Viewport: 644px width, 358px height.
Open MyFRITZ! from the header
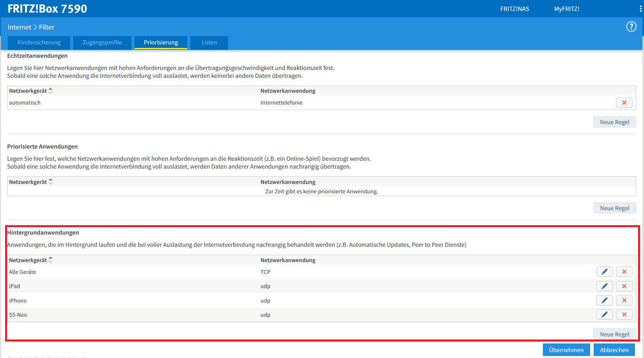point(566,9)
